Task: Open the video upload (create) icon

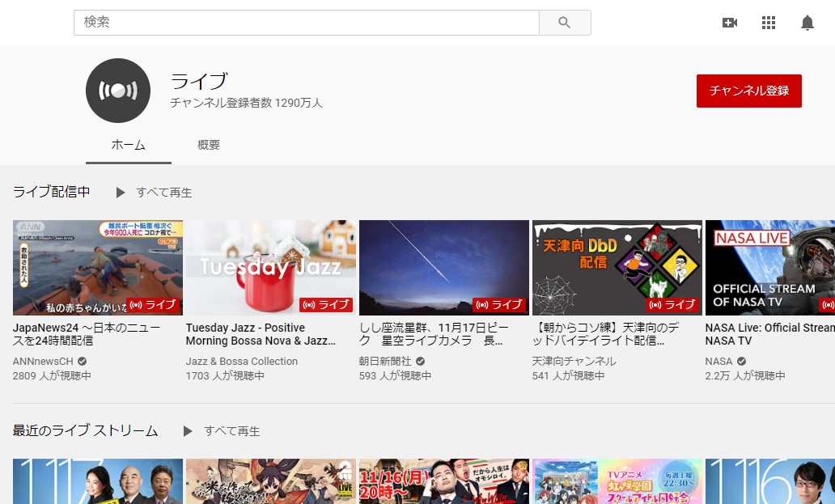Action: (x=730, y=23)
